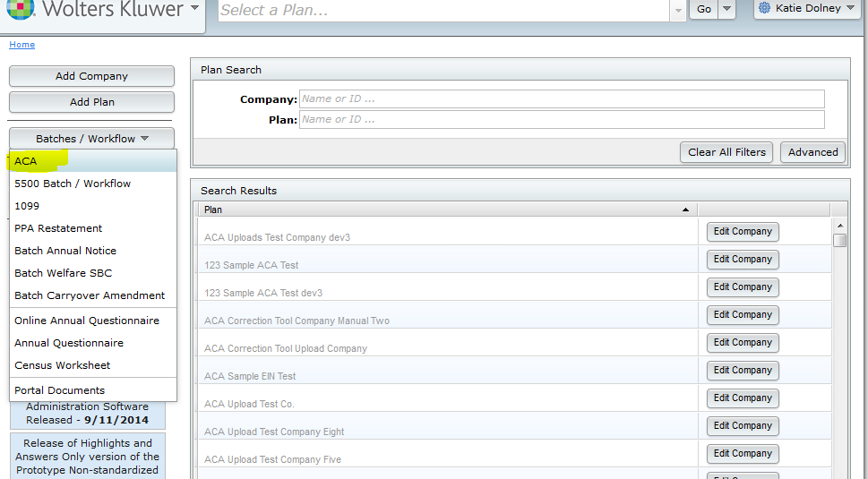Open the dropdown arrow next to Go
The width and height of the screenshot is (868, 479).
[726, 9]
